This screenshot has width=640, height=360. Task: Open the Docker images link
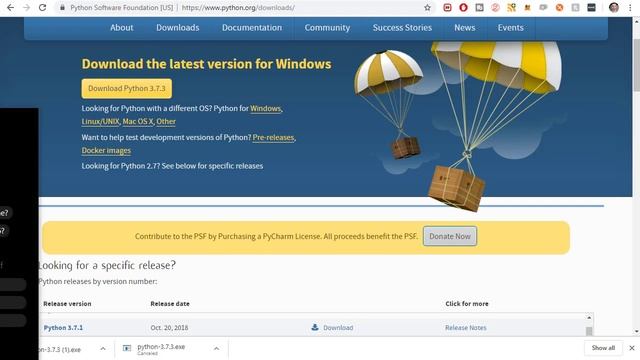[x=106, y=151]
